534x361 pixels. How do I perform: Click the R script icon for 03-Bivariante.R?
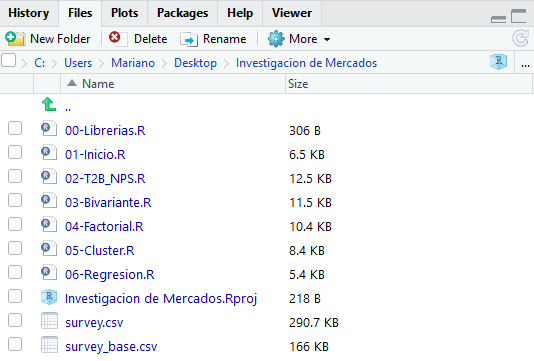pyautogui.click(x=49, y=200)
